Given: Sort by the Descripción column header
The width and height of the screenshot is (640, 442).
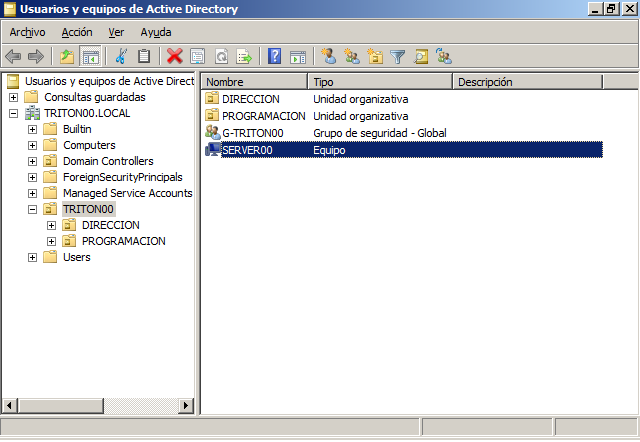Looking at the screenshot, I should [528, 82].
